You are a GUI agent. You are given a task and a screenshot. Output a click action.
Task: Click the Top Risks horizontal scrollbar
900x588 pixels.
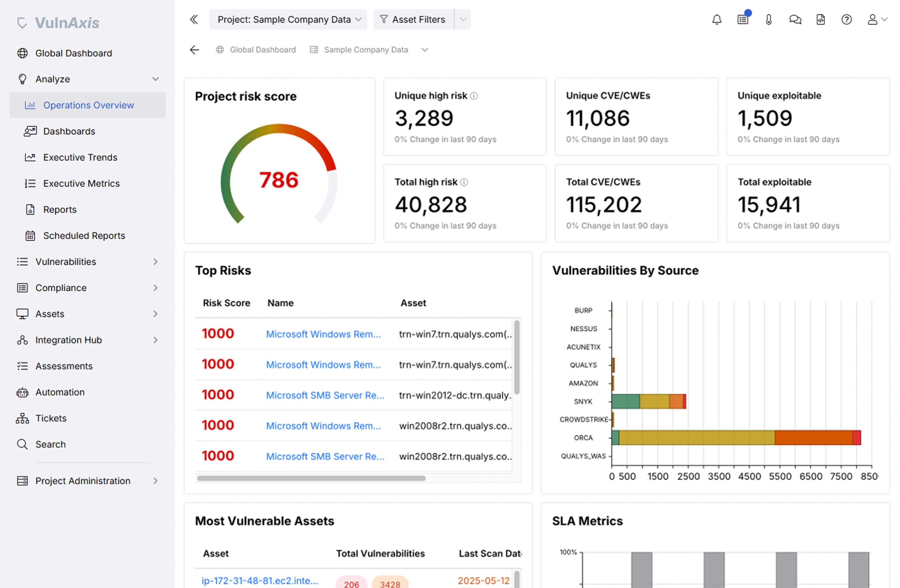(311, 478)
